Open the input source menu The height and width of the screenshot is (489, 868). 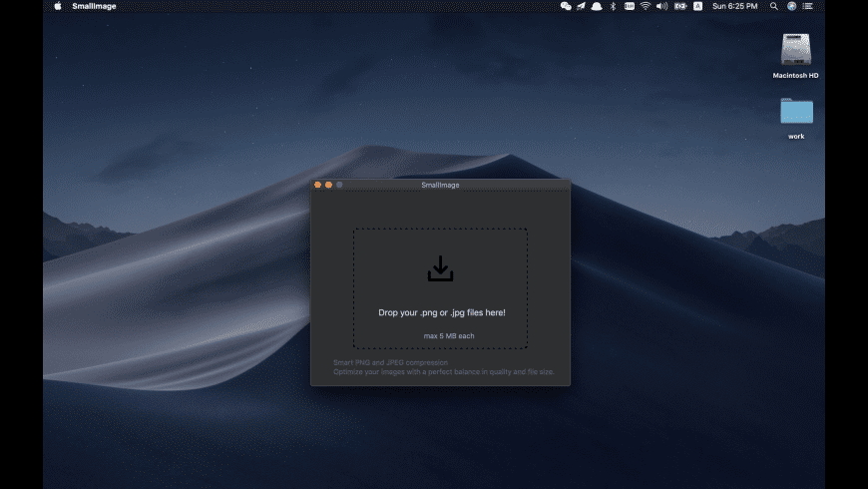click(x=697, y=6)
